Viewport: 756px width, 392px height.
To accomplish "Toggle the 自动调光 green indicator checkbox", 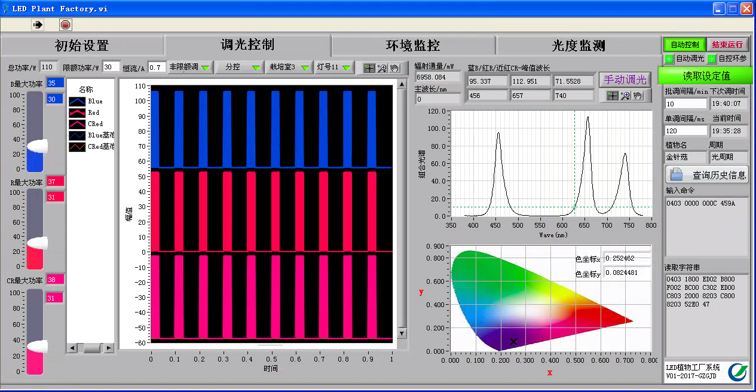I will pyautogui.click(x=669, y=59).
